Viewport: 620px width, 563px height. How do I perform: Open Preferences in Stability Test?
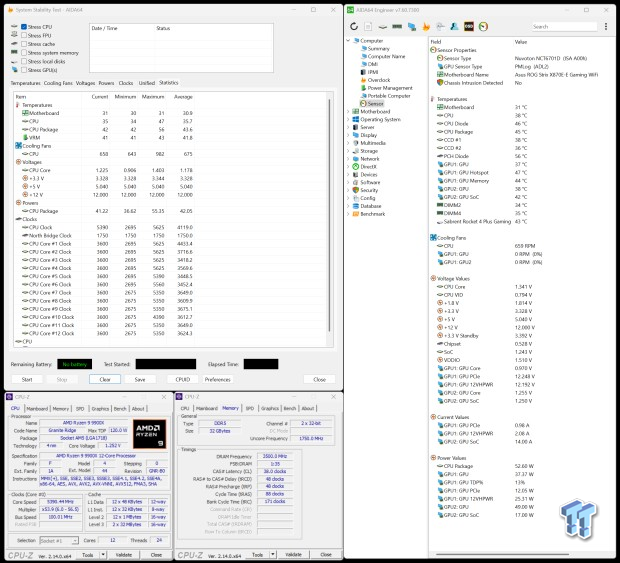(217, 380)
